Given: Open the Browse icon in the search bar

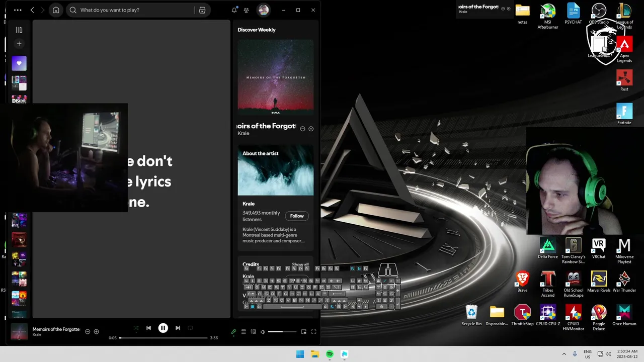Looking at the screenshot, I should click(x=202, y=10).
